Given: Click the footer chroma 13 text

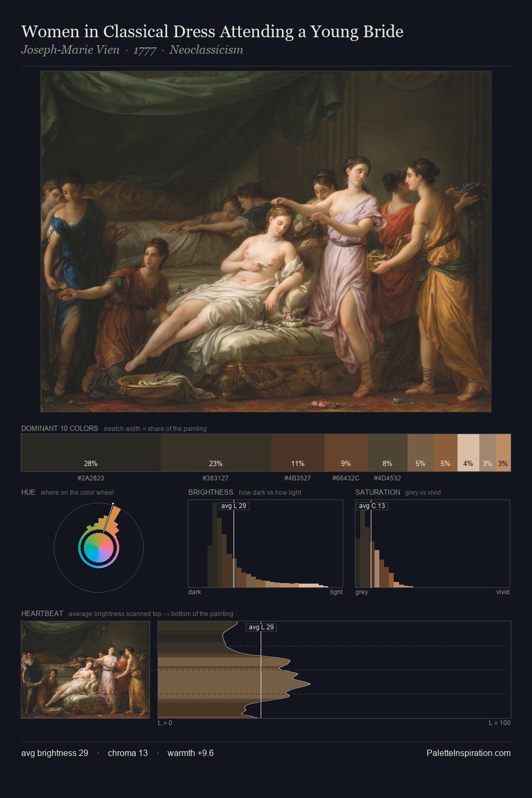Looking at the screenshot, I should tap(128, 753).
